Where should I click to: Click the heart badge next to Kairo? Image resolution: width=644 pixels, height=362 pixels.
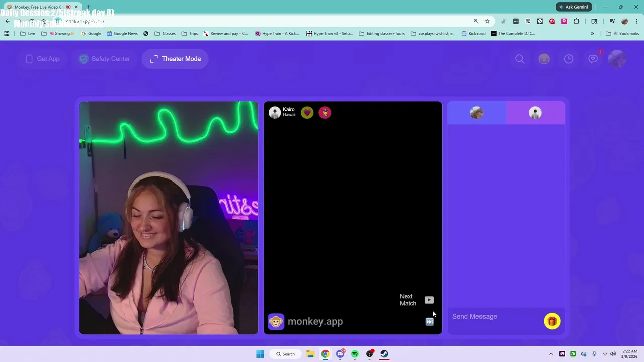[x=307, y=113]
